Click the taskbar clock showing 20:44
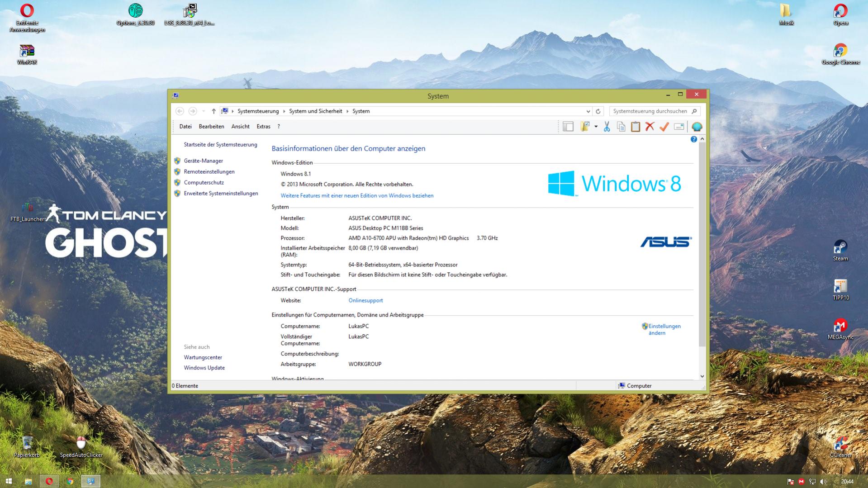The width and height of the screenshot is (868, 488). (x=847, y=482)
